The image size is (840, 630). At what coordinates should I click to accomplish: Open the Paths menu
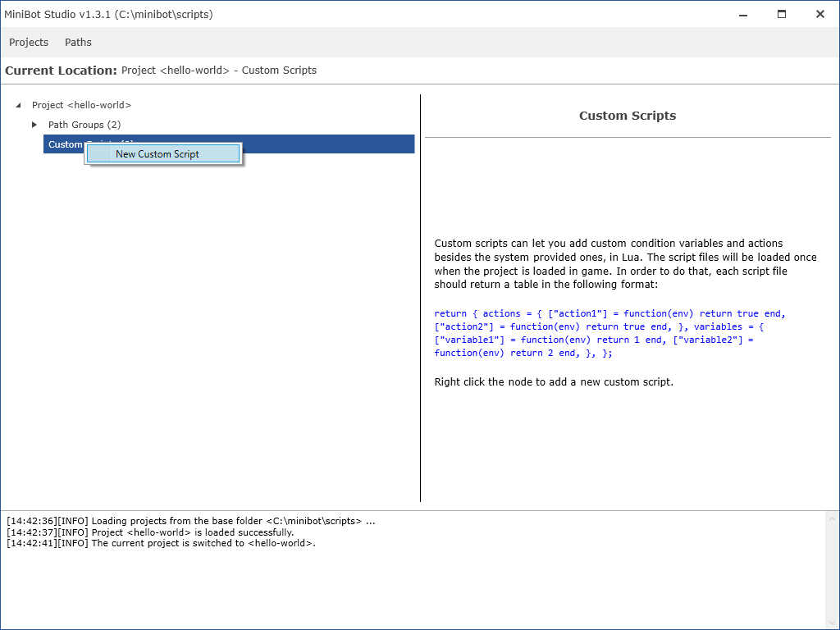click(x=78, y=43)
